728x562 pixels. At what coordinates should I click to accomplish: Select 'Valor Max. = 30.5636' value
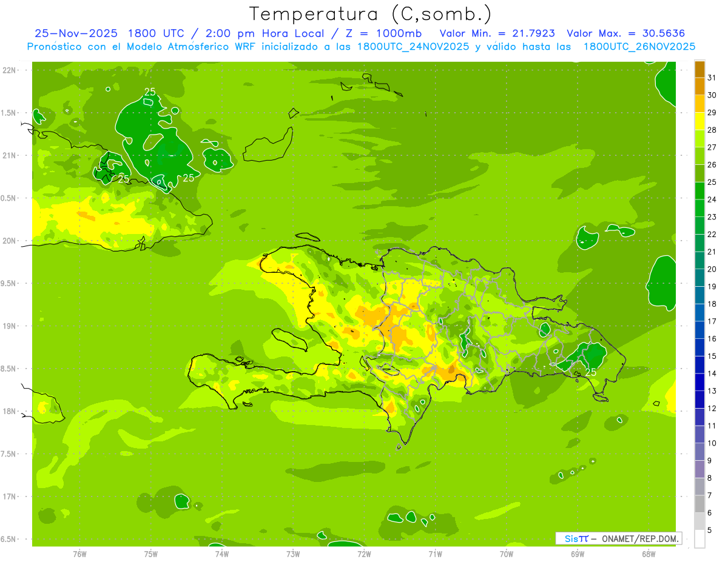625,33
